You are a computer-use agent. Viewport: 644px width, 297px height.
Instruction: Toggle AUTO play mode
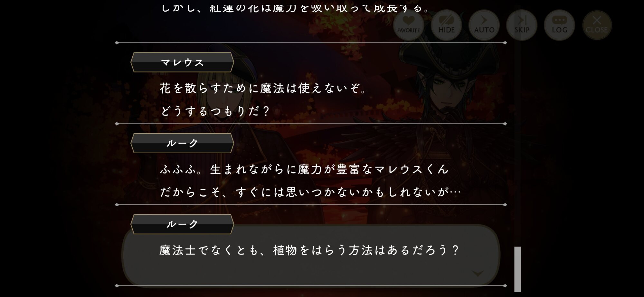coord(484,25)
